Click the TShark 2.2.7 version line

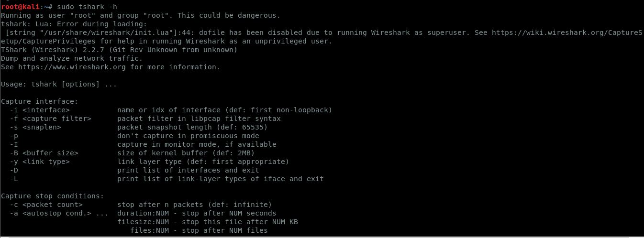click(x=119, y=50)
